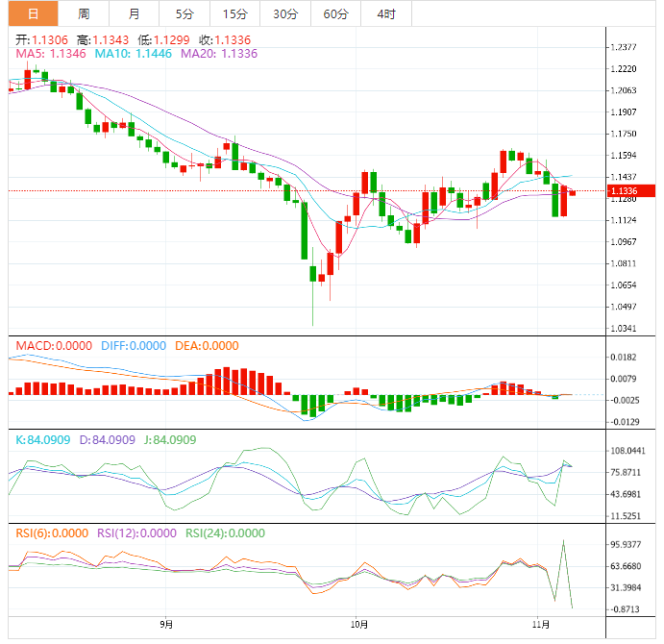Click the MA10: 1.1446 legend text
Image resolution: width=664 pixels, height=644 pixels.
pyautogui.click(x=133, y=54)
